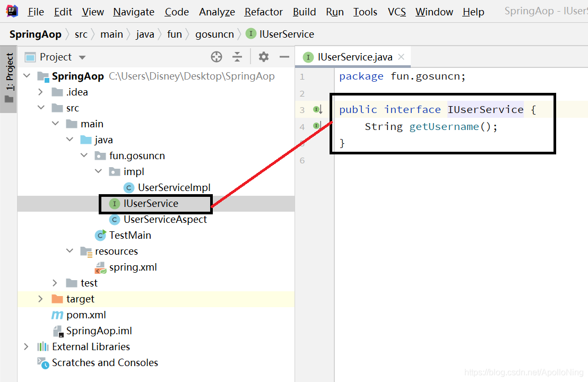Click the UserServiceAspect class icon
This screenshot has height=382, width=588.
pyautogui.click(x=115, y=219)
